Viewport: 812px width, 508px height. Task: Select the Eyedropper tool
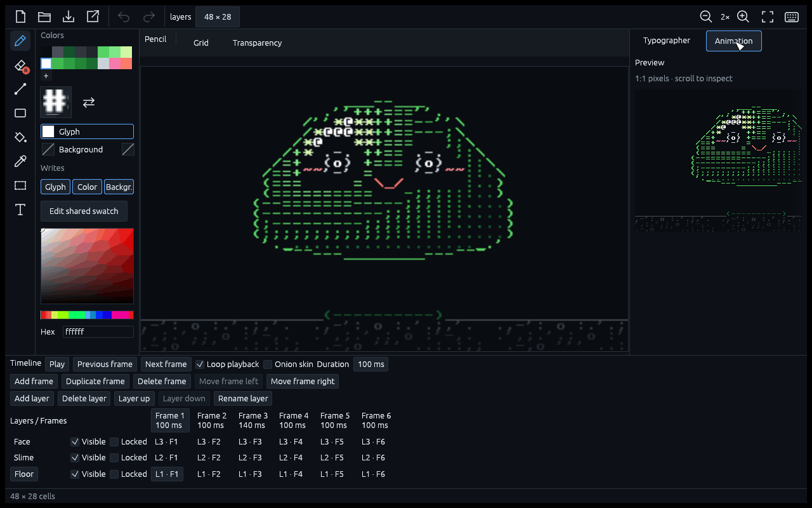click(x=20, y=161)
